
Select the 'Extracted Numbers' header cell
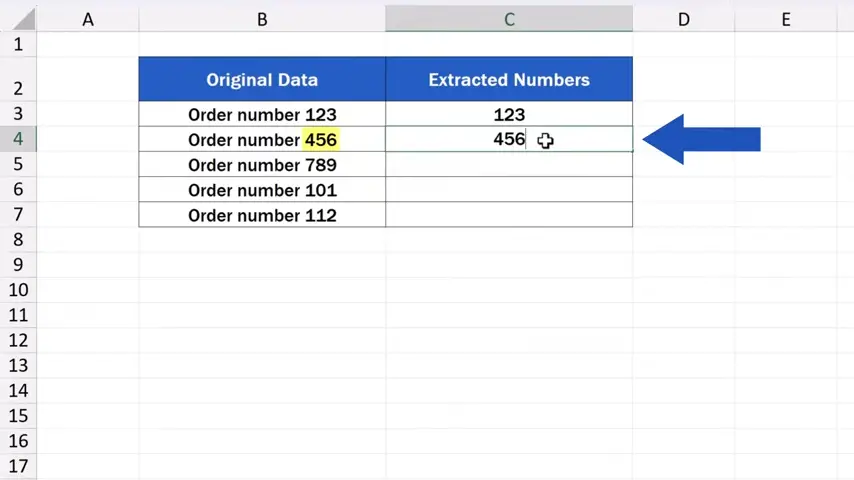(509, 80)
